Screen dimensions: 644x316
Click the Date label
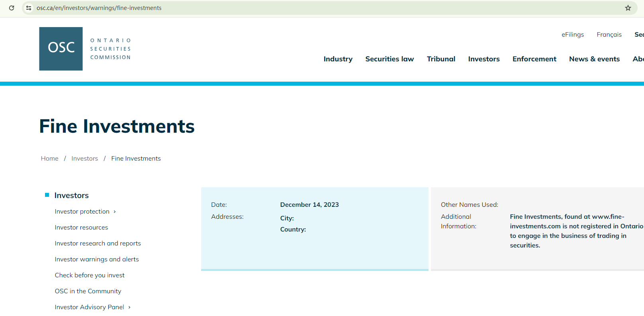[x=219, y=205]
